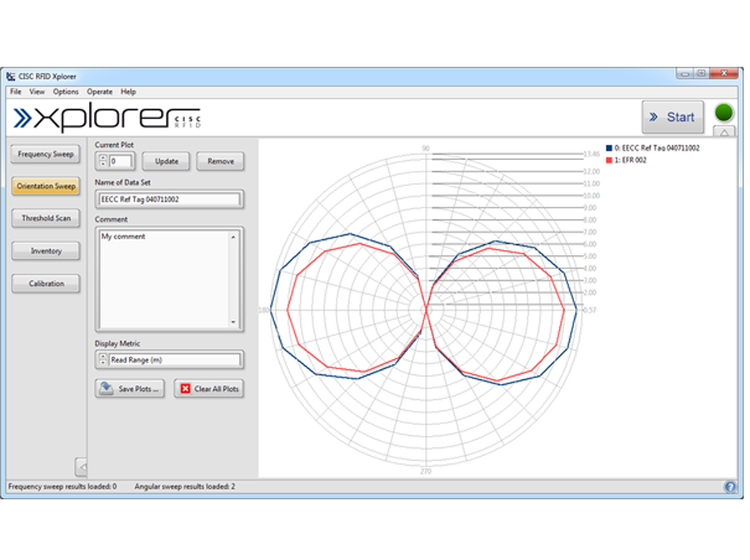Click the Xplorer logo in the header
The width and height of the screenshot is (750, 560).
click(107, 117)
